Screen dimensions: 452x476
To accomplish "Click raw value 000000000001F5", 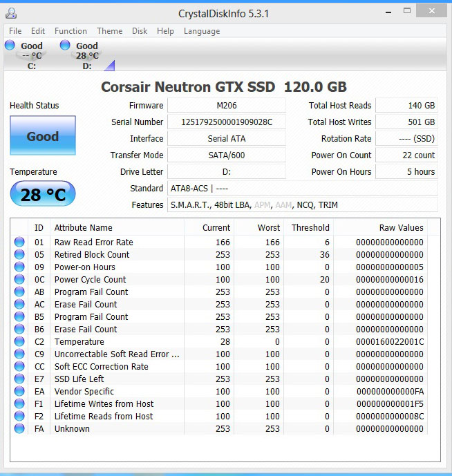I will click(x=390, y=403).
